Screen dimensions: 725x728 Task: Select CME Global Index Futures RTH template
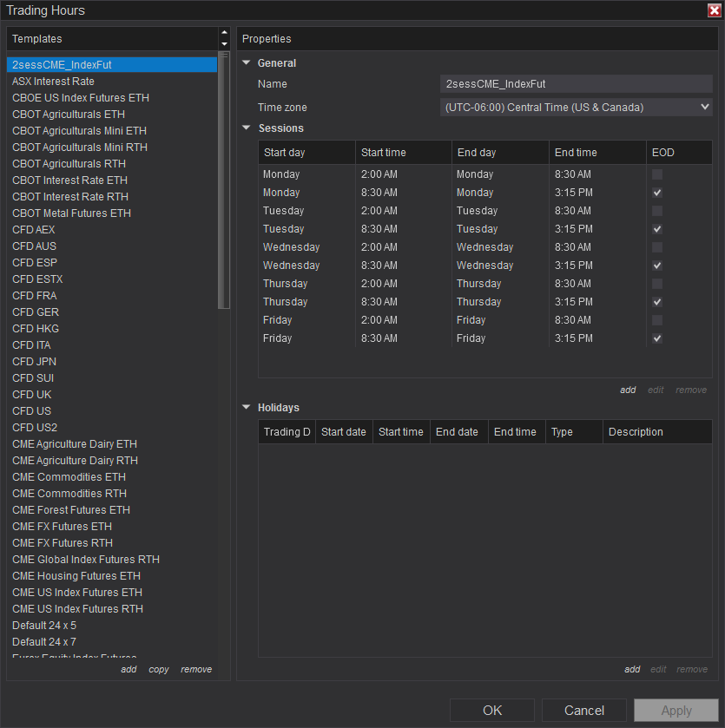click(x=112, y=559)
